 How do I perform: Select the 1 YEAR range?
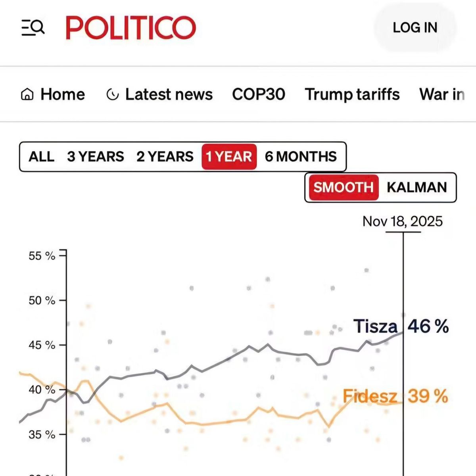[x=229, y=157]
